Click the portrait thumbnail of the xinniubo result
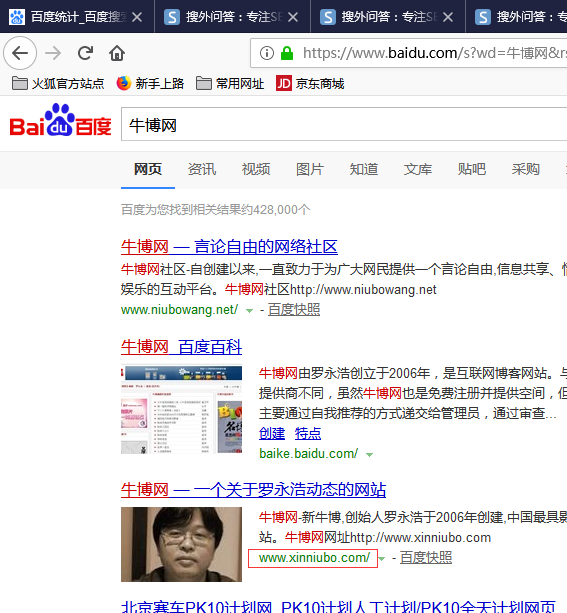 pos(181,544)
